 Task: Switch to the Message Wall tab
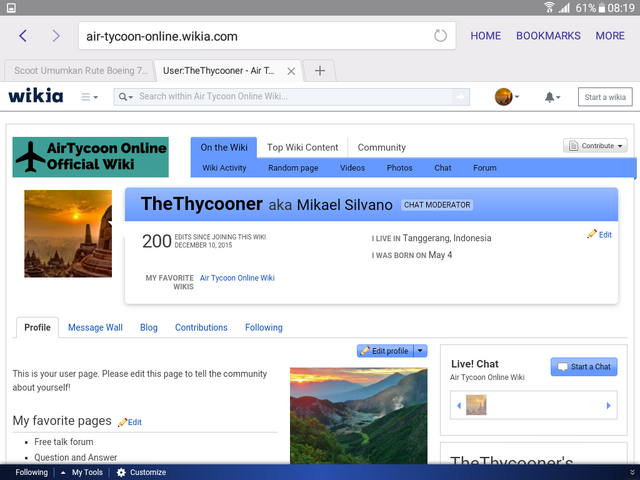95,327
